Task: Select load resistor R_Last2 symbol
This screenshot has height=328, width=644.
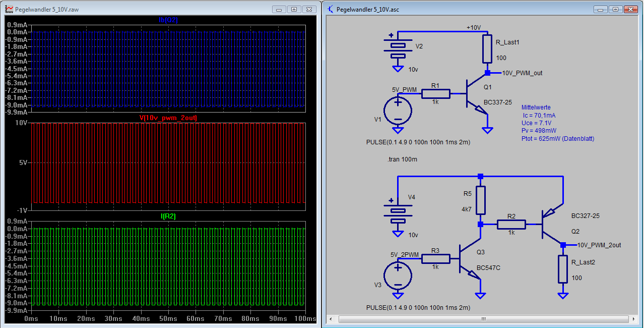Action: (563, 269)
